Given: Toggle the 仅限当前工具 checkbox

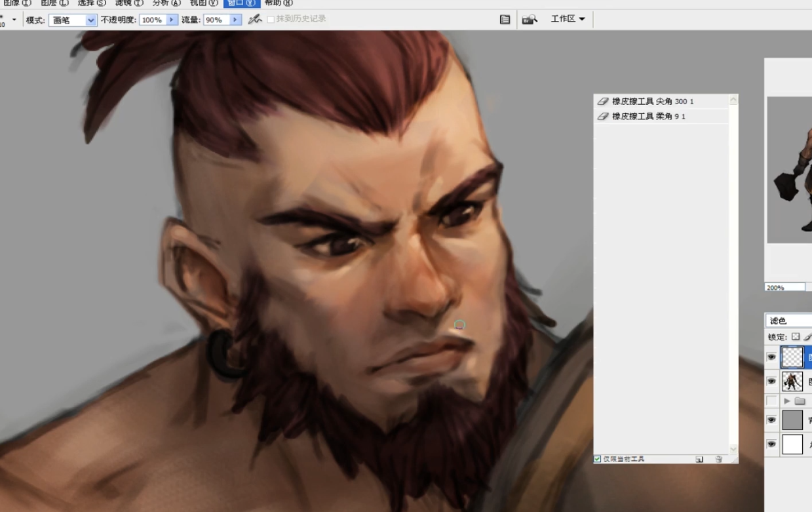Looking at the screenshot, I should pos(597,459).
